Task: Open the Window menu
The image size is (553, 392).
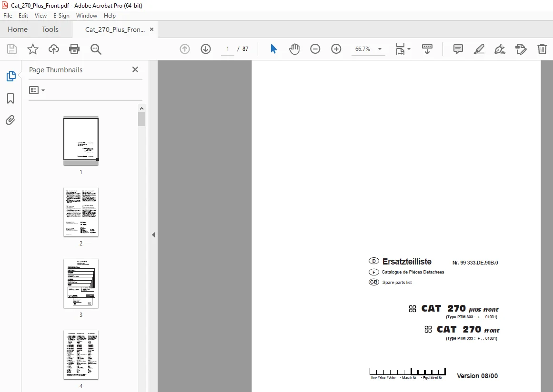Action: (x=86, y=16)
